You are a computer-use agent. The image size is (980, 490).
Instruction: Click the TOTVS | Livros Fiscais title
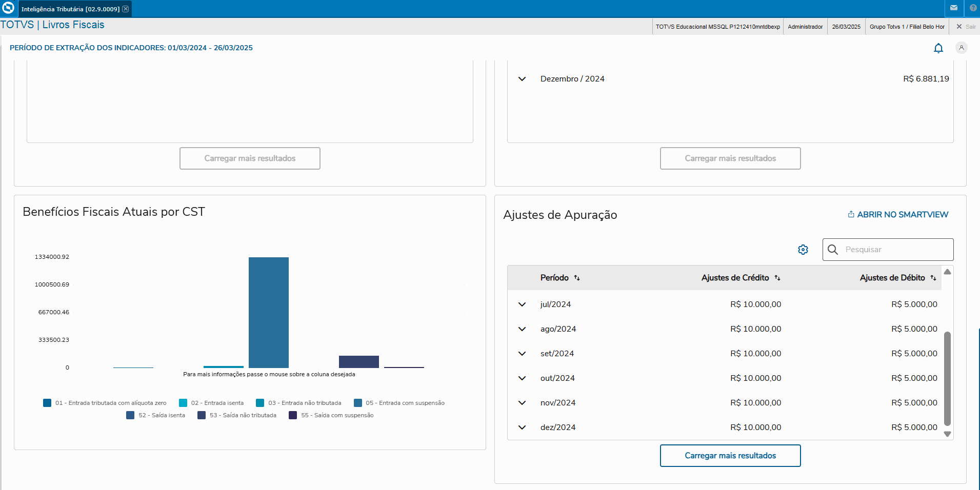tap(52, 25)
